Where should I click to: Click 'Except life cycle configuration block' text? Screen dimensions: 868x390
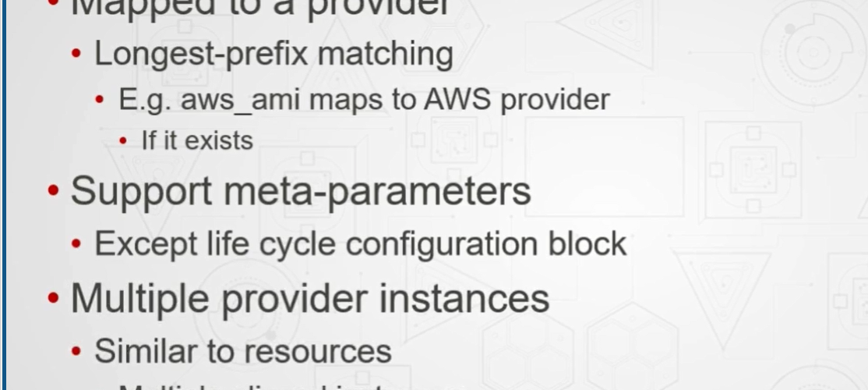tap(361, 244)
